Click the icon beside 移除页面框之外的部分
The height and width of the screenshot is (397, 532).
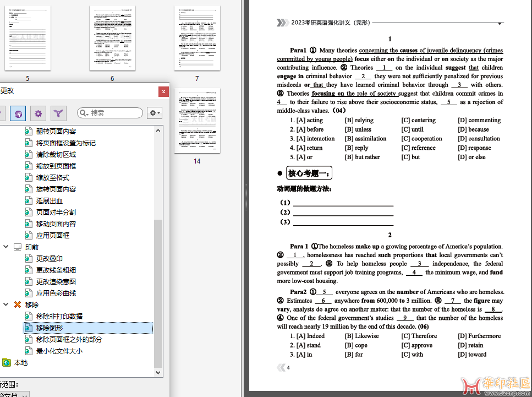(29, 339)
